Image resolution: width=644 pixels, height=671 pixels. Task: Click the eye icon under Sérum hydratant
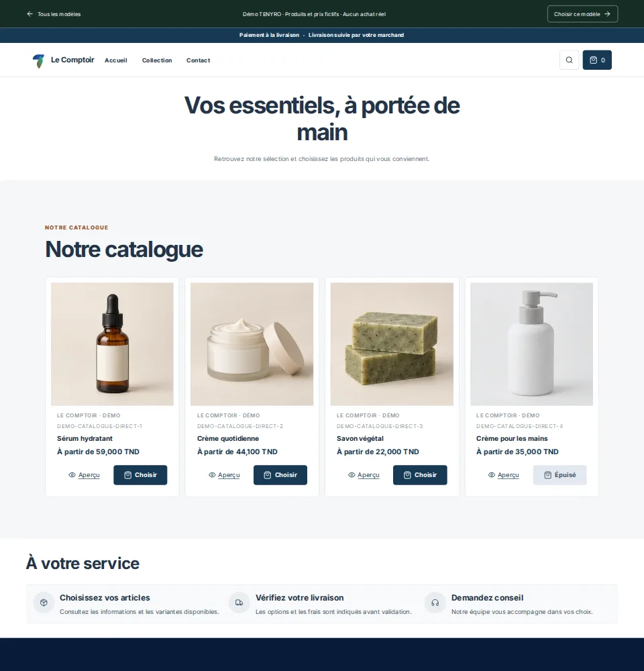[x=72, y=475]
